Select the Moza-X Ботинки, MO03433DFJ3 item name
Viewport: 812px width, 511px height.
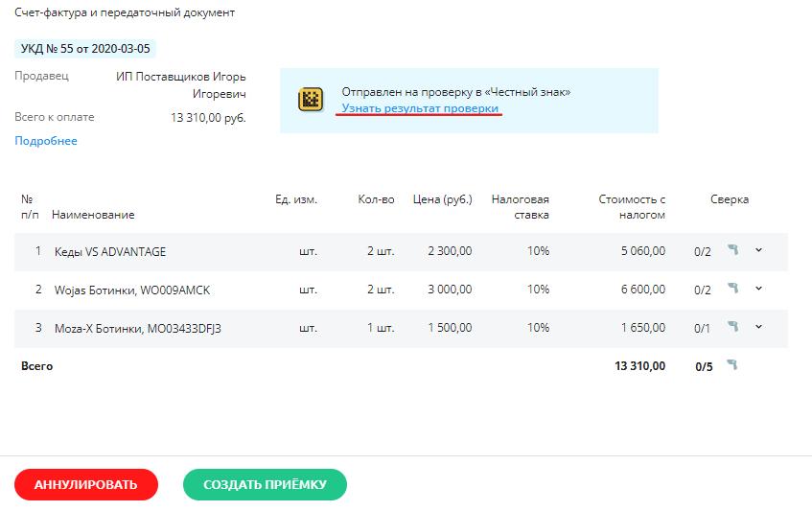pyautogui.click(x=138, y=328)
